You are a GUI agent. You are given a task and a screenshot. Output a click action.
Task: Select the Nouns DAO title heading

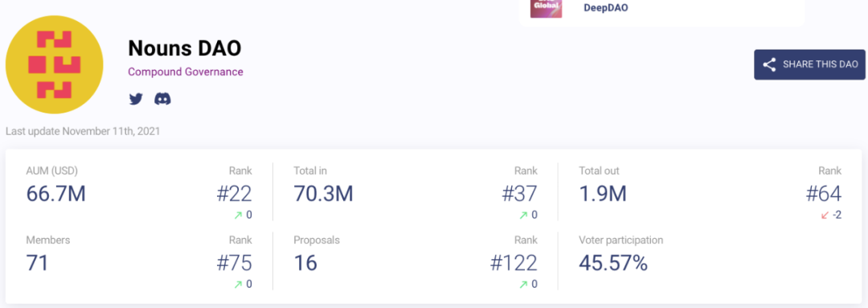[x=185, y=48]
